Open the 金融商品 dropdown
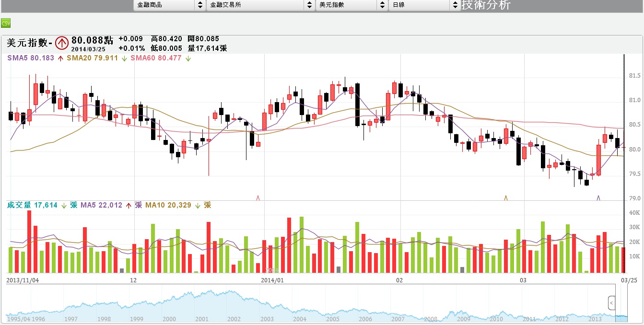The width and height of the screenshot is (644, 325). coord(169,5)
